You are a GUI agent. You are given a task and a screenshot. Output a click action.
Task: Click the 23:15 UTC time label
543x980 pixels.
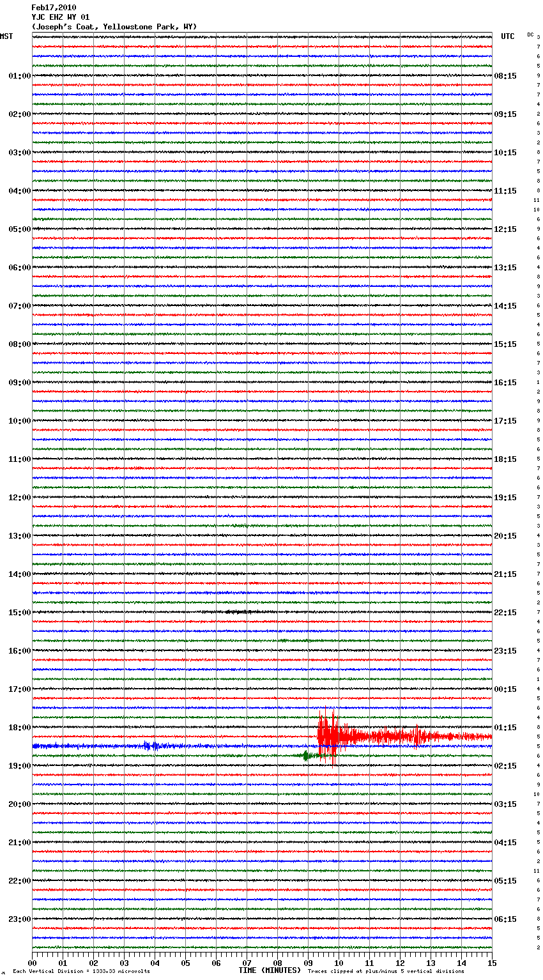coord(505,651)
